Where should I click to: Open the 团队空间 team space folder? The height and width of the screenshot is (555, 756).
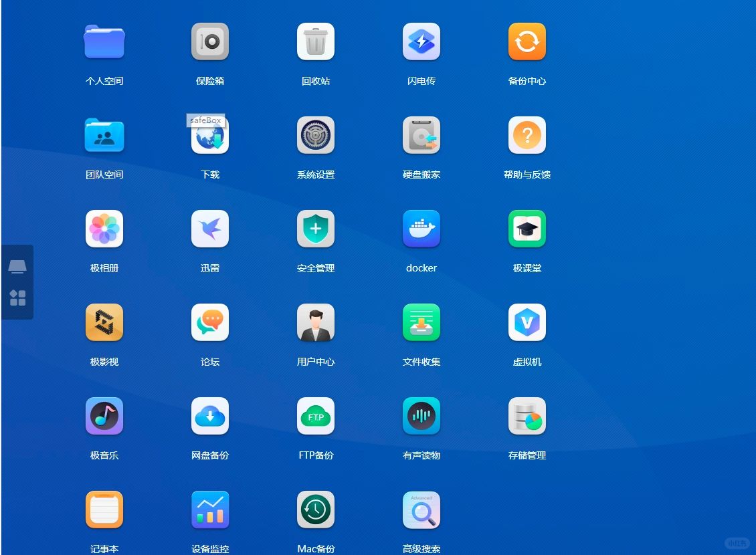click(x=104, y=135)
